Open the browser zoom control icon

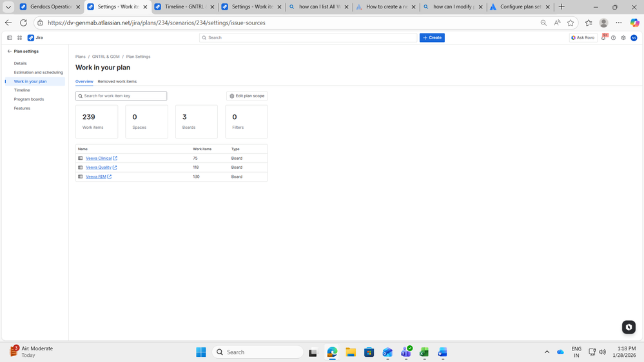[x=543, y=23]
